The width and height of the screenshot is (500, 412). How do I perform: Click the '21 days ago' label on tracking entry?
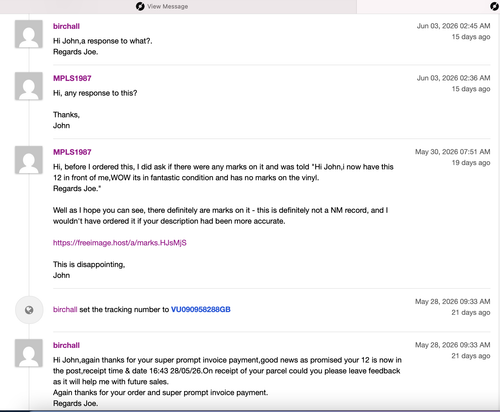tap(471, 312)
